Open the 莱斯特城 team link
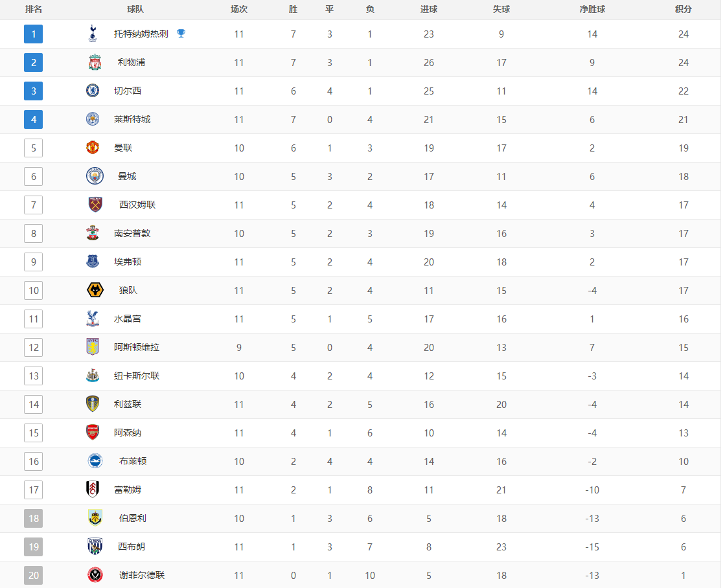This screenshot has width=725, height=588. pos(132,119)
